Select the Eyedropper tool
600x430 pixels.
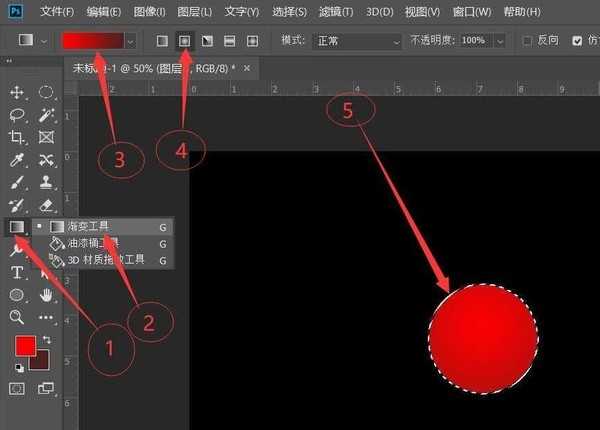point(16,160)
